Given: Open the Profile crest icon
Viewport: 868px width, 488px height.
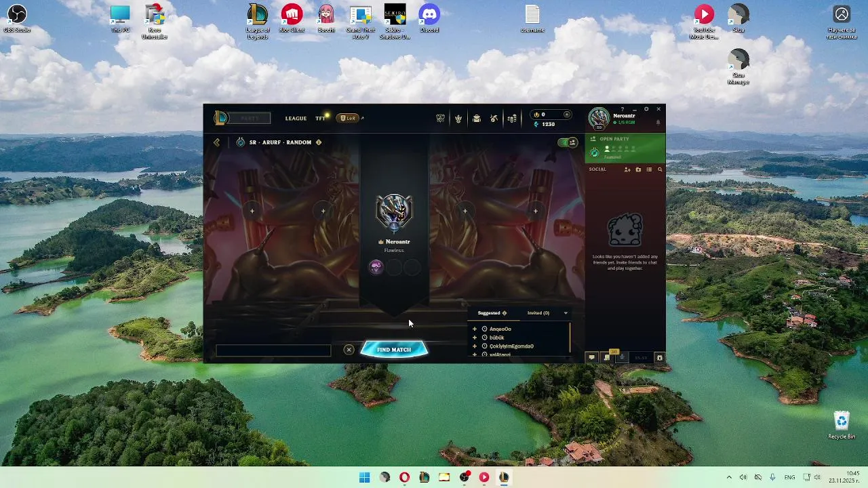Looking at the screenshot, I should coord(458,119).
